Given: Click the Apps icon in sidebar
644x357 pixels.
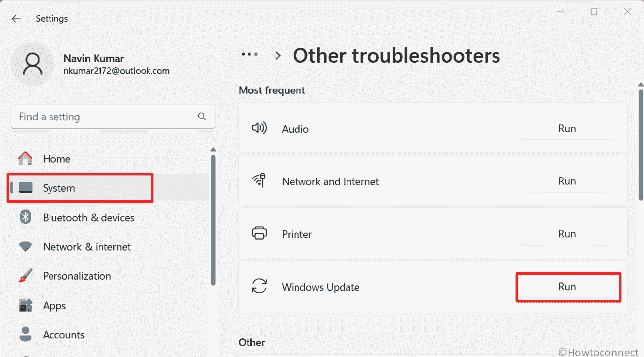Looking at the screenshot, I should pyautogui.click(x=25, y=305).
